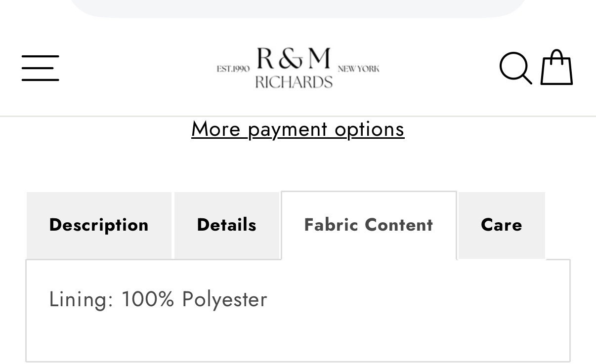Open the shopping bag cart

click(556, 68)
